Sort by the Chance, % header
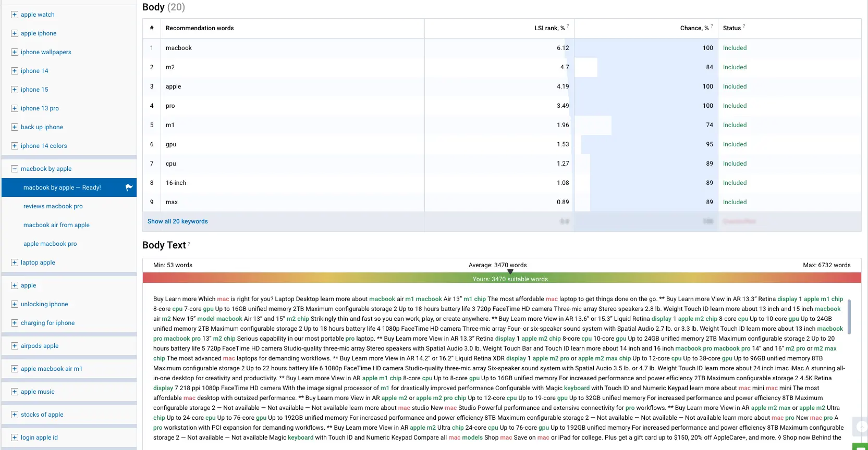 coord(694,28)
